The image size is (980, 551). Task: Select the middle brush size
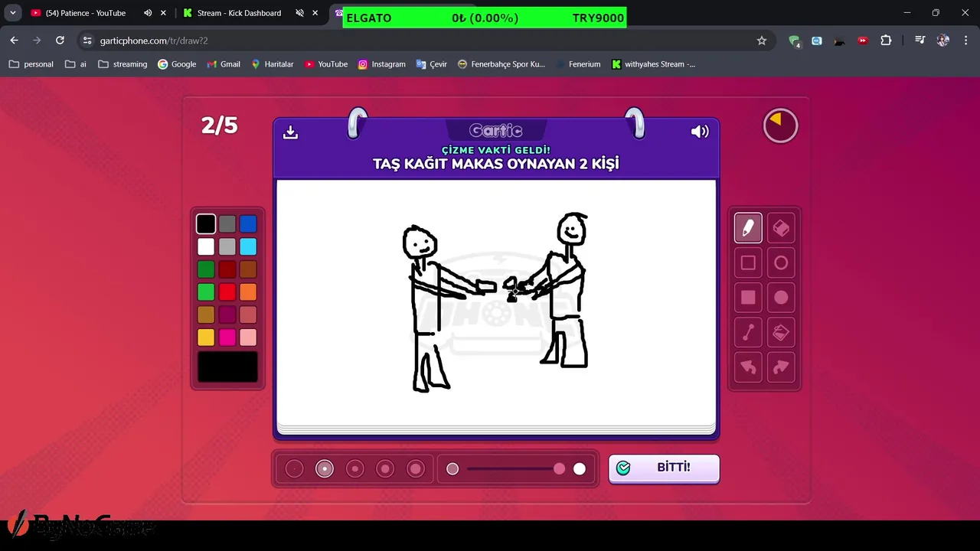tap(354, 468)
